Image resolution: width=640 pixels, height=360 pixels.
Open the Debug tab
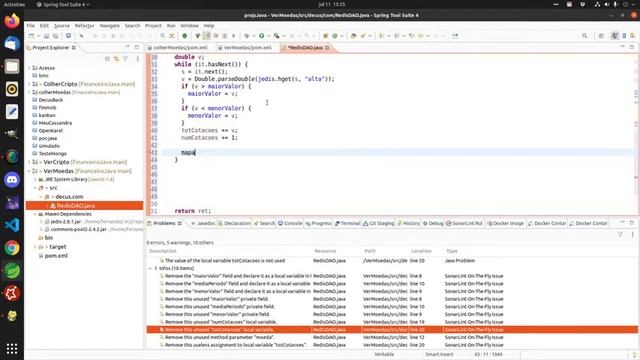[x=433, y=223]
